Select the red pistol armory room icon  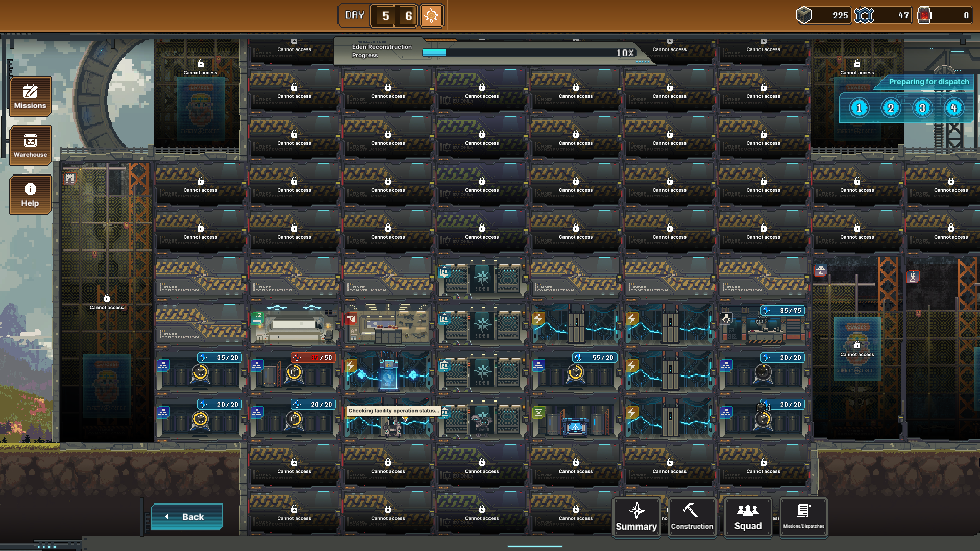[351, 319]
